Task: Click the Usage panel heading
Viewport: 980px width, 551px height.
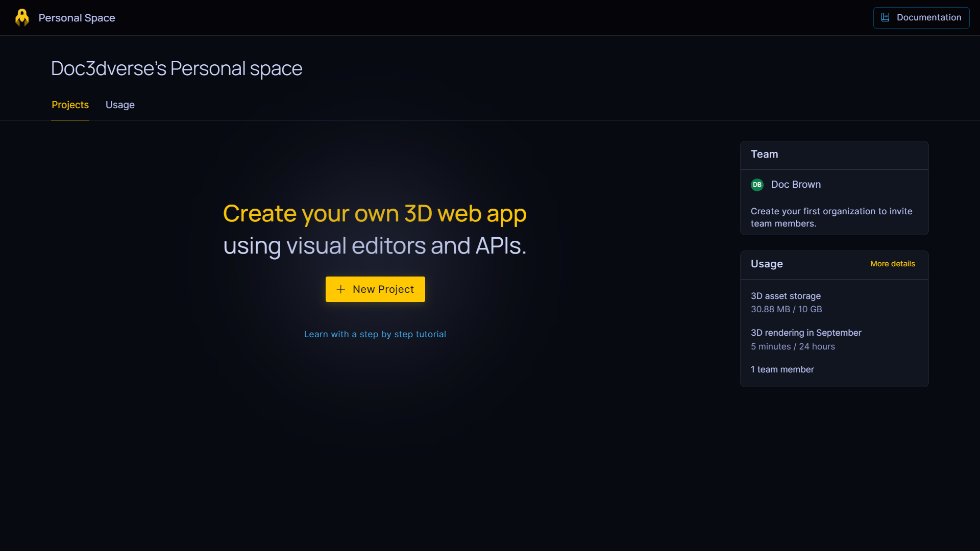Action: click(x=767, y=264)
